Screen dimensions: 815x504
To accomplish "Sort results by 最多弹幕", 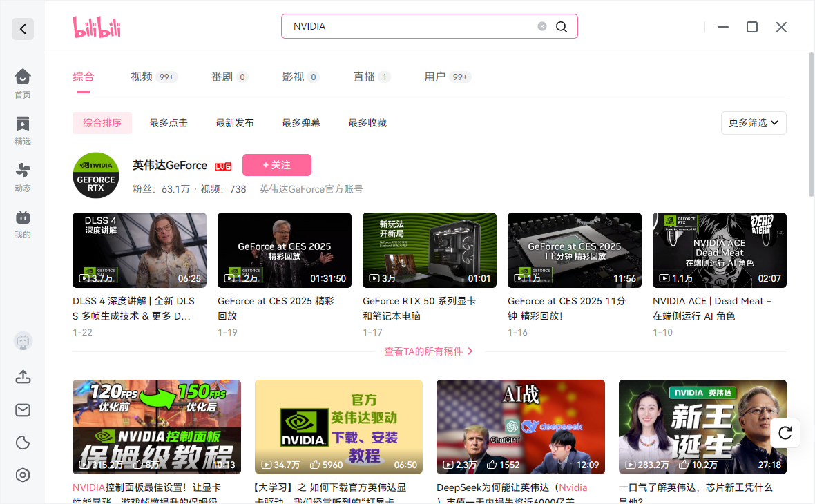I will click(x=301, y=123).
